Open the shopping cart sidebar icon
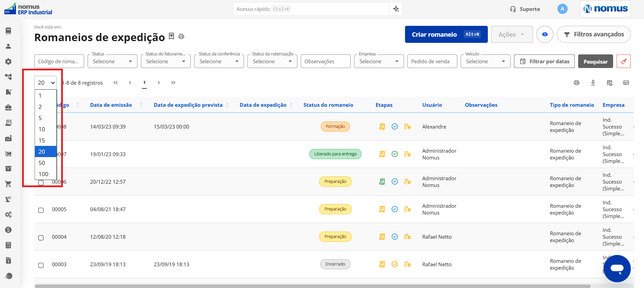 coord(8,184)
